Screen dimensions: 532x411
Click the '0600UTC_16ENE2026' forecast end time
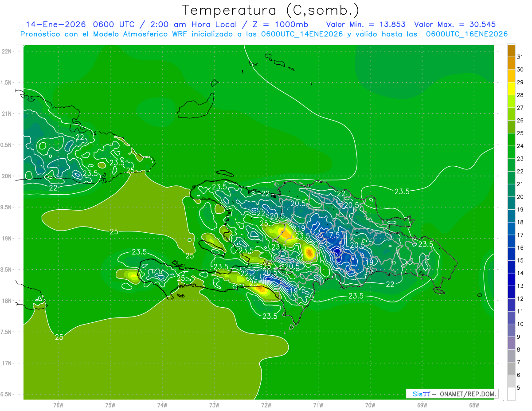(x=467, y=34)
